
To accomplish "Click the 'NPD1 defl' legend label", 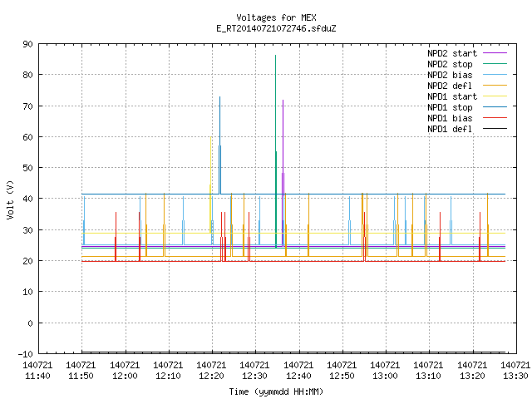I will (x=450, y=130).
